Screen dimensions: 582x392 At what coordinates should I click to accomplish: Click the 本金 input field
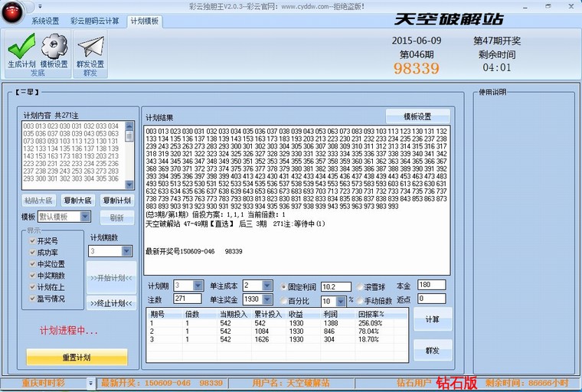tap(432, 285)
